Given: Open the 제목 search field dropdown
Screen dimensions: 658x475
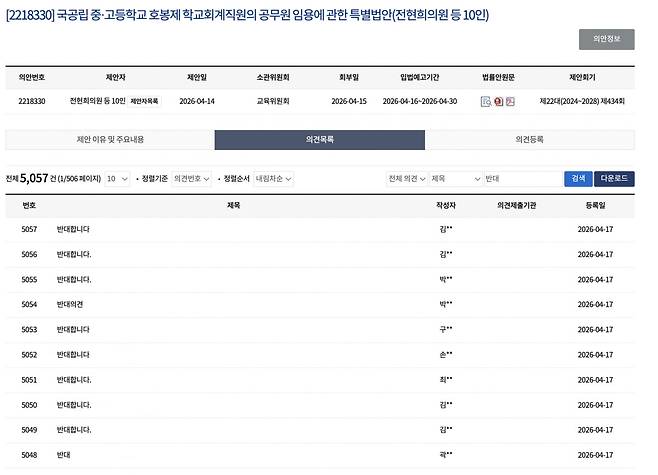Looking at the screenshot, I should (455, 179).
